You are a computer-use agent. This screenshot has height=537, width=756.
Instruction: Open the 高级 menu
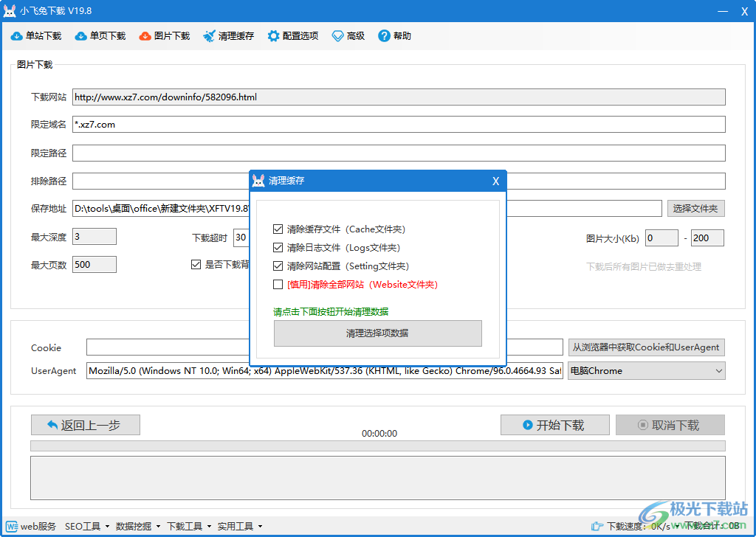pos(348,36)
